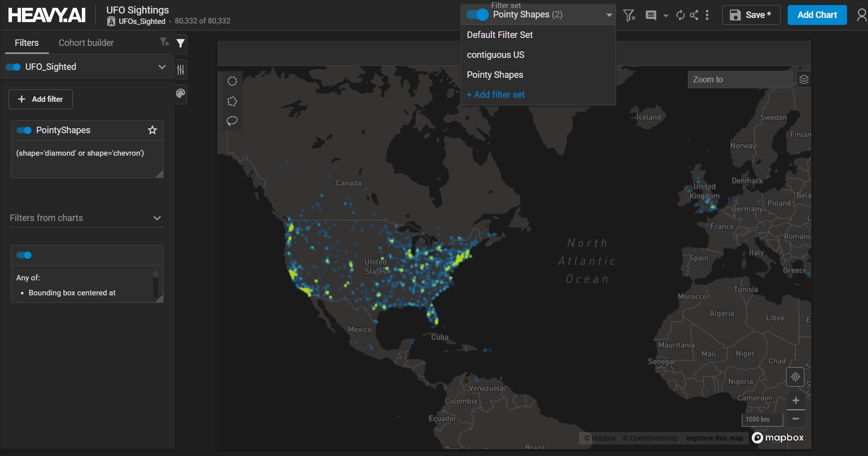The image size is (868, 456).
Task: Select the contiguous US filter set
Action: click(x=538, y=55)
